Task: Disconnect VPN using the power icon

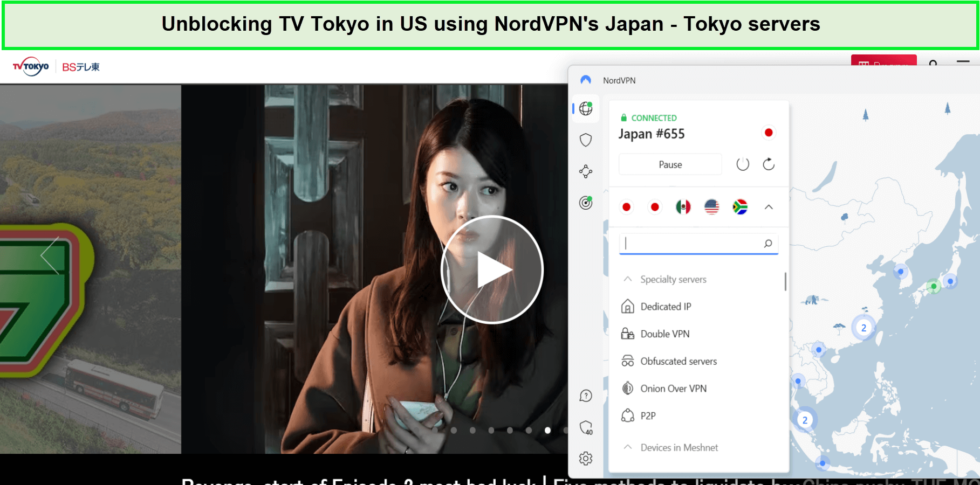Action: (743, 164)
